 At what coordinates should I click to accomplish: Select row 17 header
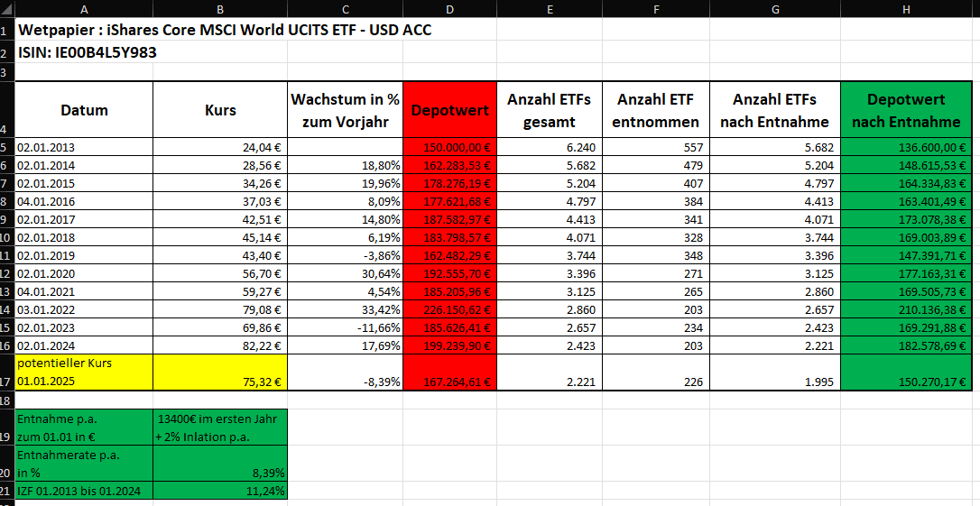[7, 373]
